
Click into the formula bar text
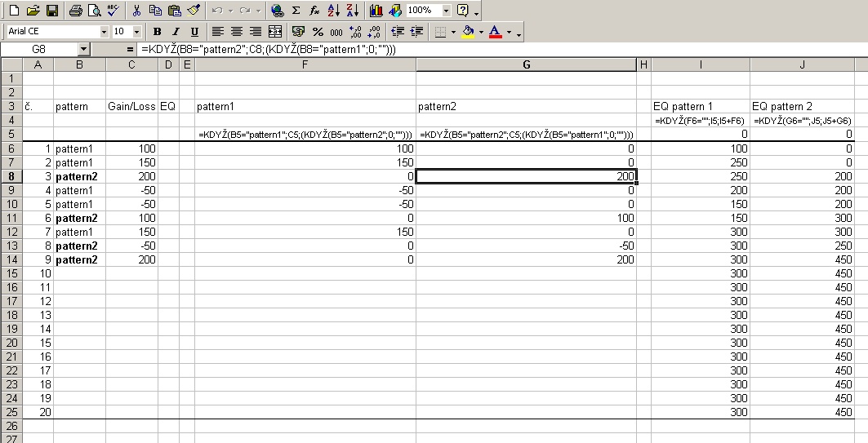point(503,49)
